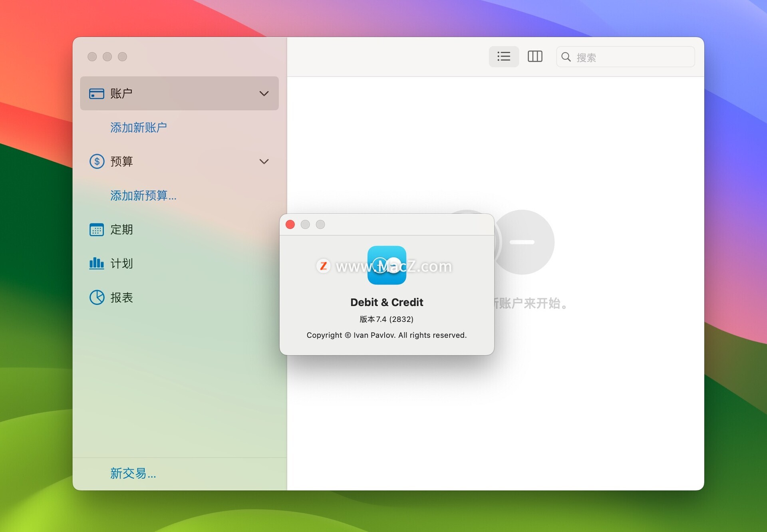This screenshot has width=767, height=532.
Task: Collapse the 账户 section chevron
Action: [x=264, y=93]
